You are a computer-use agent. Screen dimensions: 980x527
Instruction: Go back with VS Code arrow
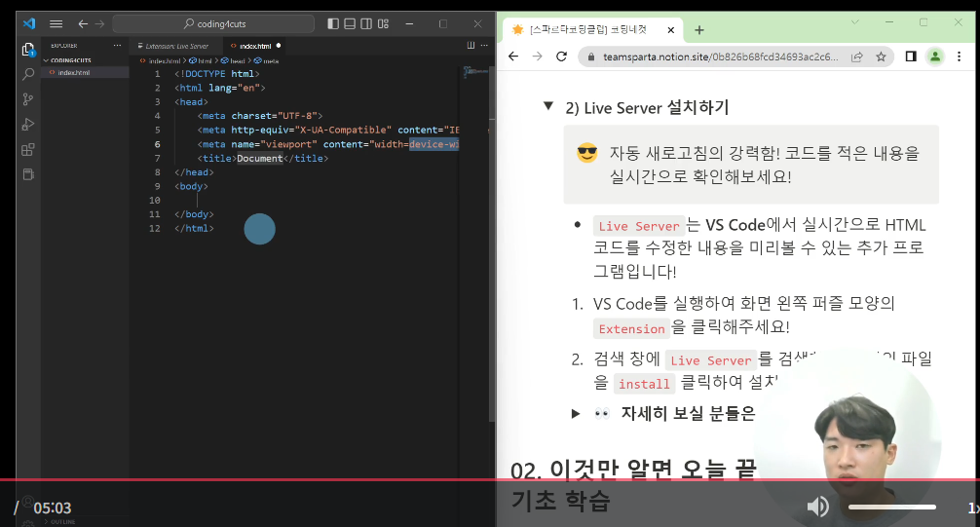point(83,23)
